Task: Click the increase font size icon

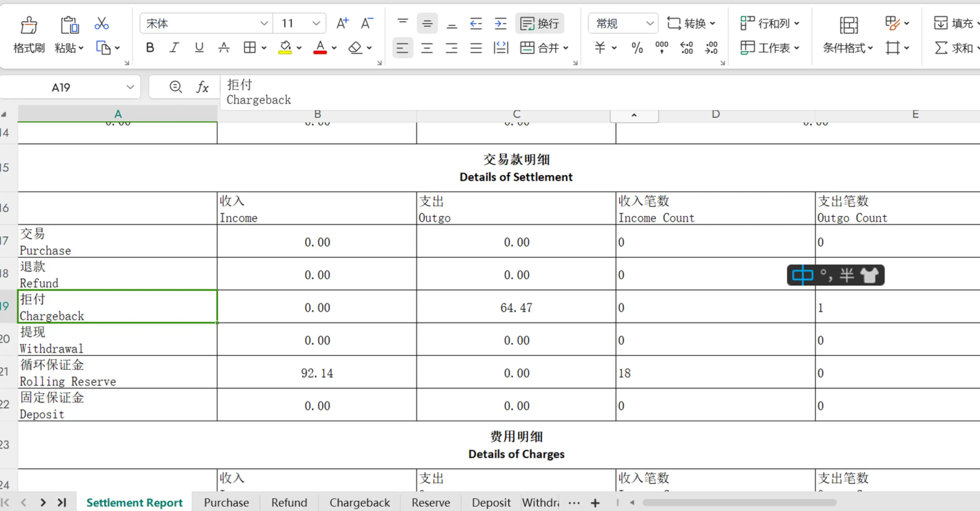Action: [x=342, y=24]
